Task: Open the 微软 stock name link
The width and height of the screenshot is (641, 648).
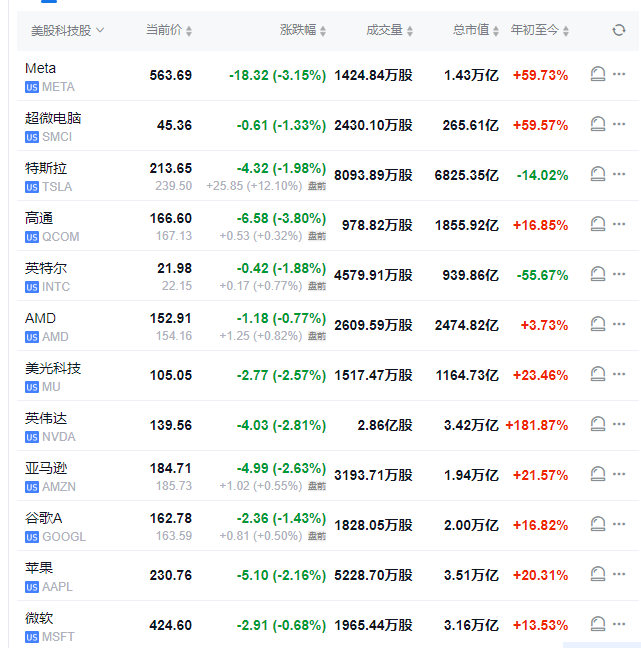Action: 39,618
